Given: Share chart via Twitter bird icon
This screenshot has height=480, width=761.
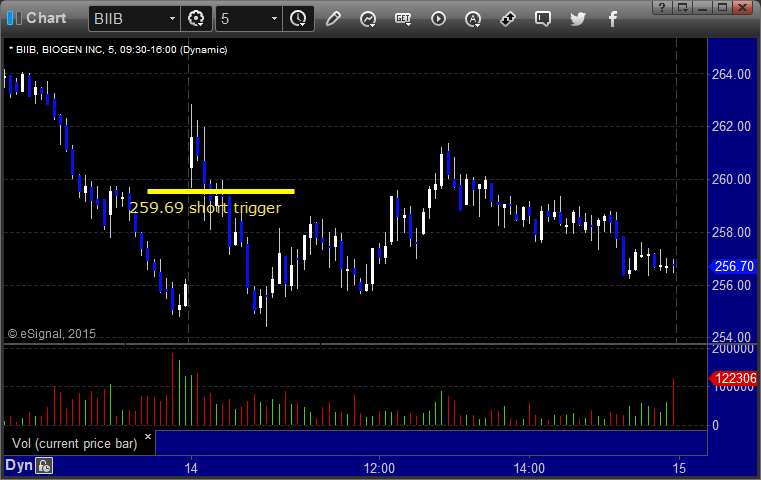Looking at the screenshot, I should [578, 19].
